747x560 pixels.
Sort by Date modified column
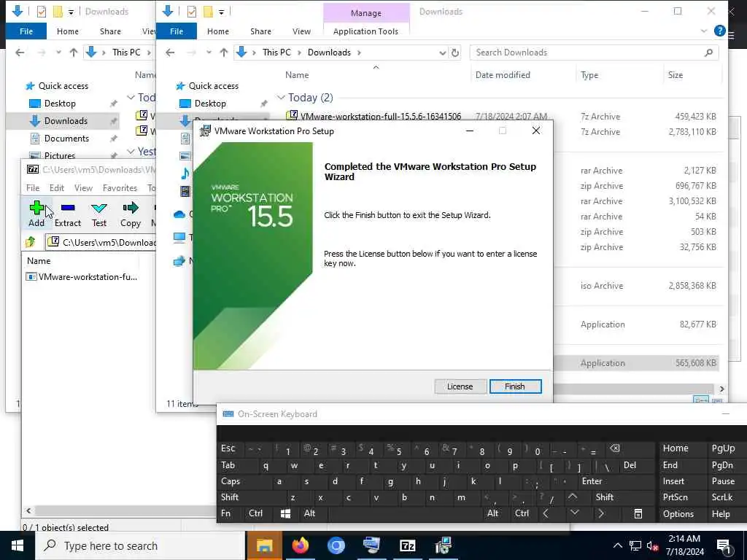pyautogui.click(x=503, y=75)
